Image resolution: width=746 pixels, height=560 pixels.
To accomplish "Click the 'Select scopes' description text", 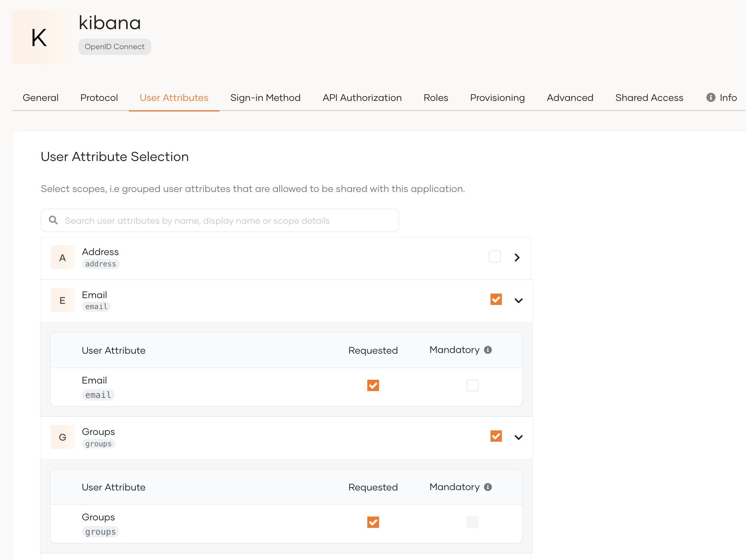I will (x=253, y=189).
